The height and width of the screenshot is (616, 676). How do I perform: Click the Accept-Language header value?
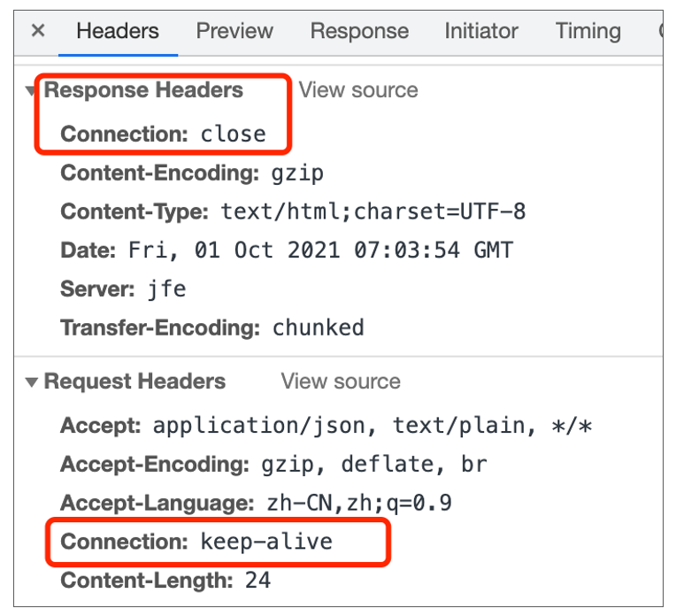pos(359,504)
